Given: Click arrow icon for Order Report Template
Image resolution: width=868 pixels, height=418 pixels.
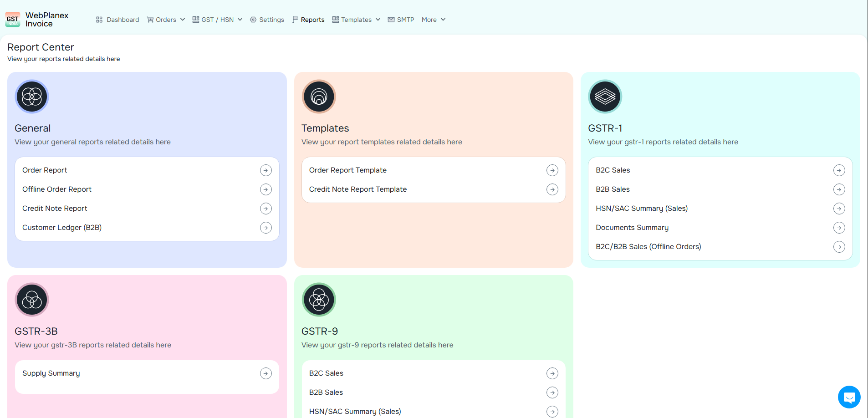Looking at the screenshot, I should click(552, 170).
